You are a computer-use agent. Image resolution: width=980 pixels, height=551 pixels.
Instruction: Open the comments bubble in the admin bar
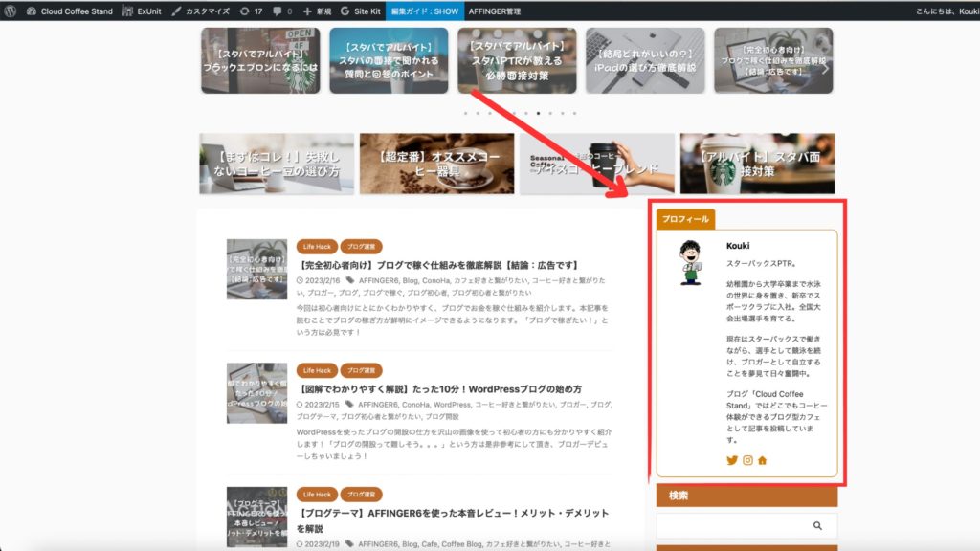(x=281, y=11)
